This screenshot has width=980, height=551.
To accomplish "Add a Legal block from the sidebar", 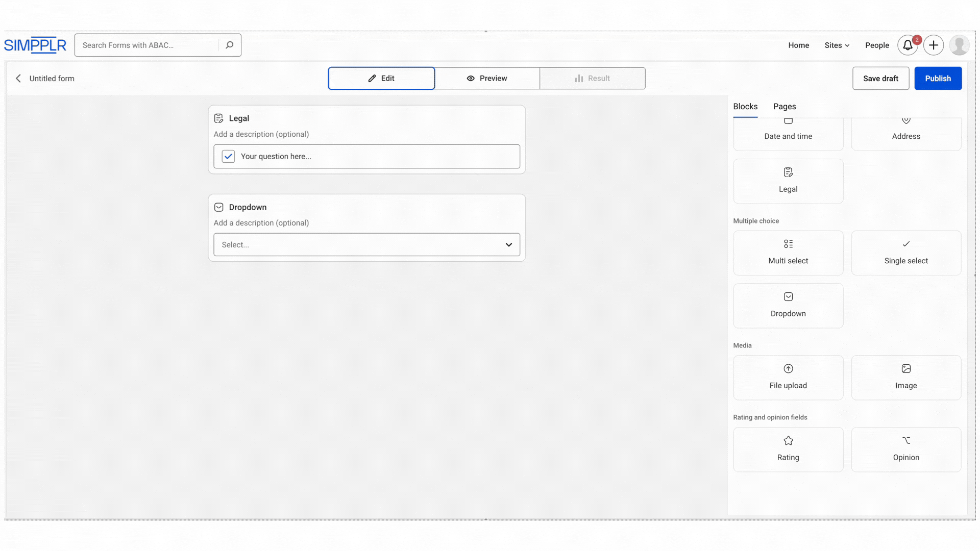I will (x=788, y=181).
